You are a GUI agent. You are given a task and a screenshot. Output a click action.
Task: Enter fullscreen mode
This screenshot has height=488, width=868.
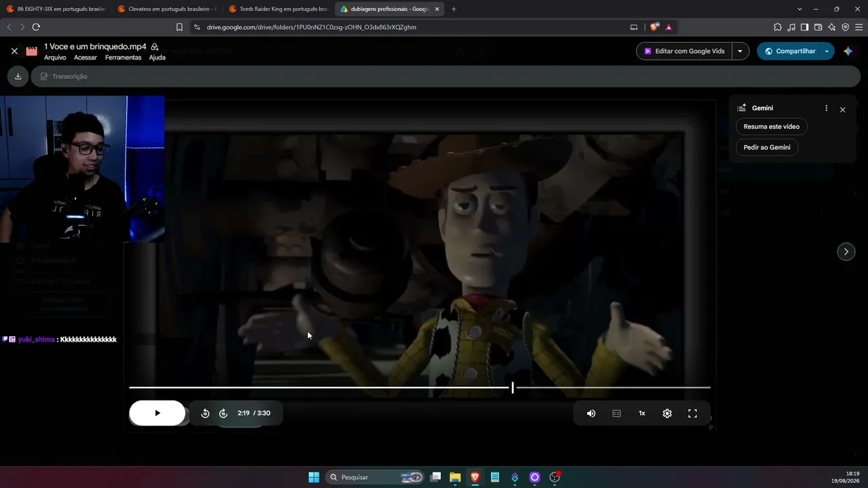tap(692, 413)
